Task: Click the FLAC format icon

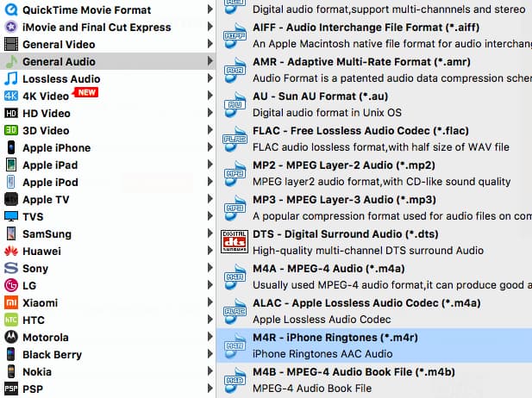Action: pos(235,139)
